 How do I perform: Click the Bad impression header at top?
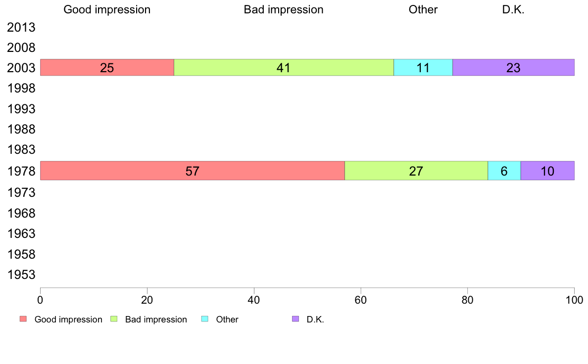(x=284, y=10)
